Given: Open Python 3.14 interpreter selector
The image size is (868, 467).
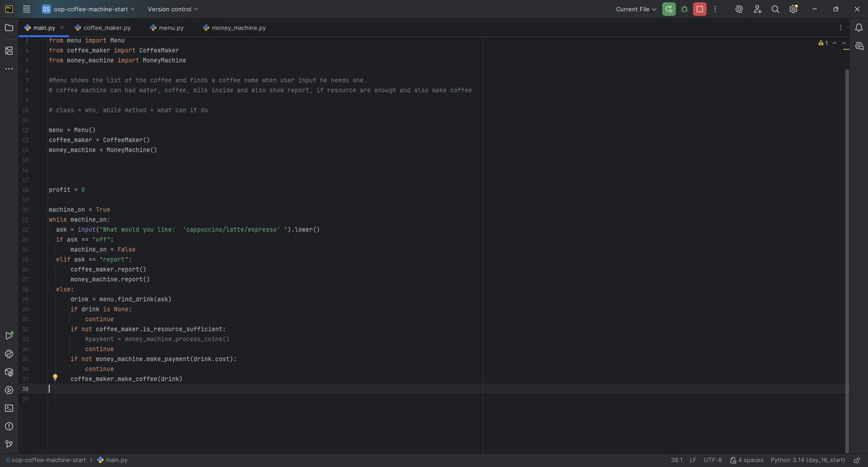Looking at the screenshot, I should (808, 460).
